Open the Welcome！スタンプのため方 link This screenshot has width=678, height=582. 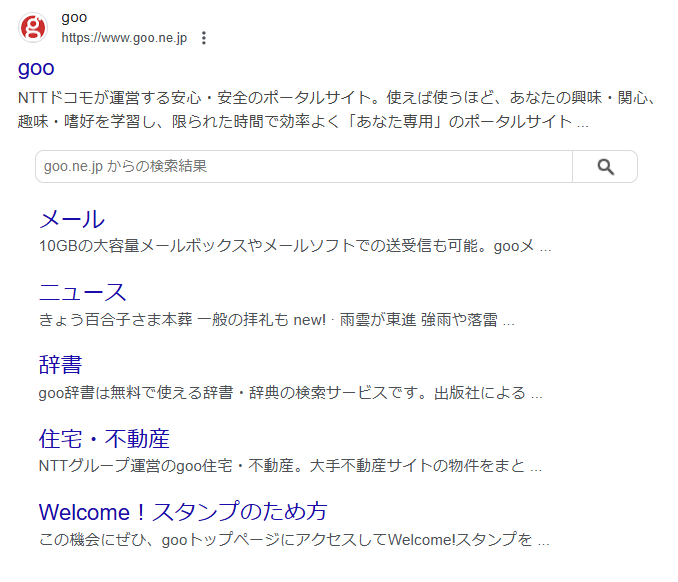tap(183, 512)
